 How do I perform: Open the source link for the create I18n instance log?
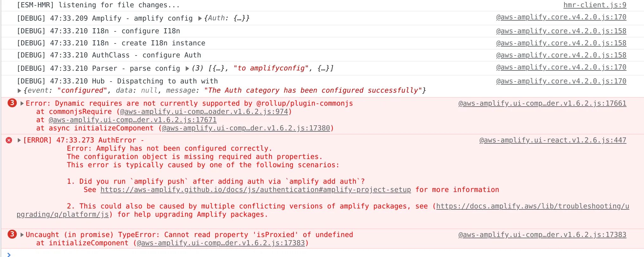[x=561, y=43]
